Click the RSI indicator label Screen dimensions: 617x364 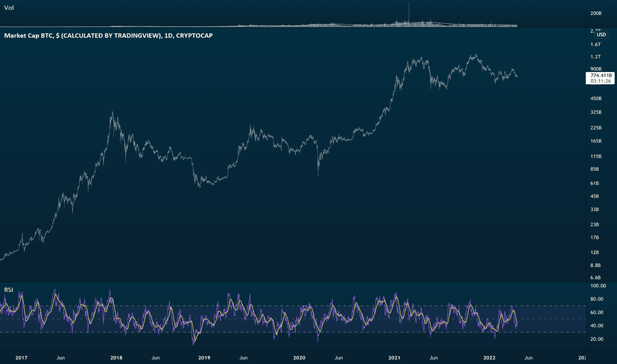(9, 290)
